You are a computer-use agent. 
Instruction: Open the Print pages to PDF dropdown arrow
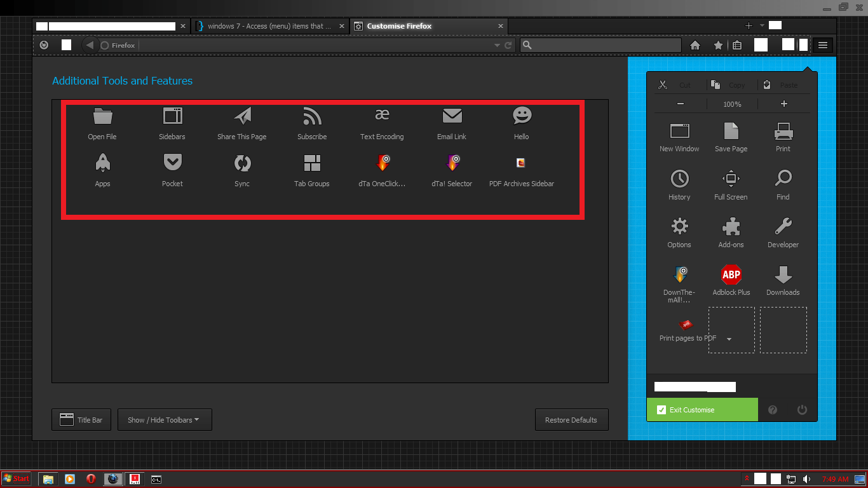(x=729, y=339)
